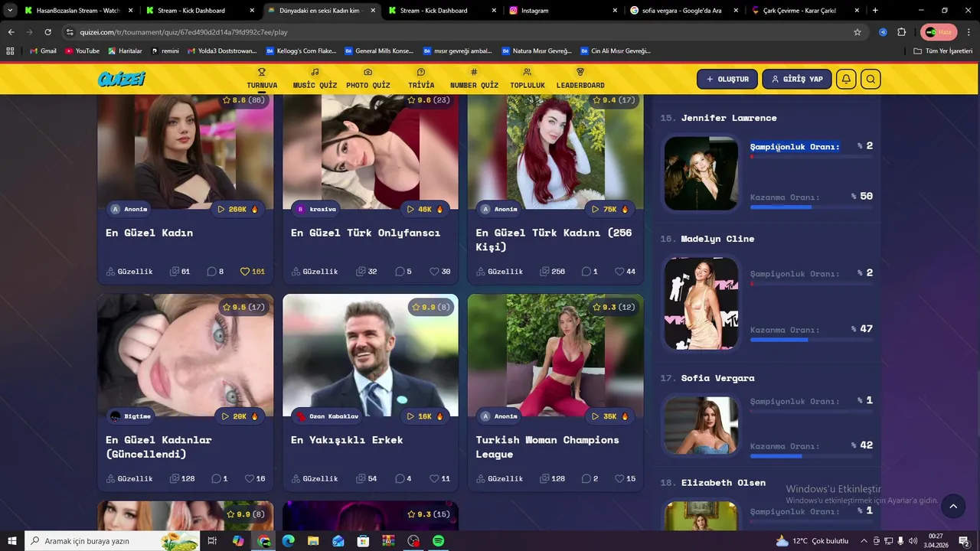Open the Trivia nav tab

click(421, 79)
